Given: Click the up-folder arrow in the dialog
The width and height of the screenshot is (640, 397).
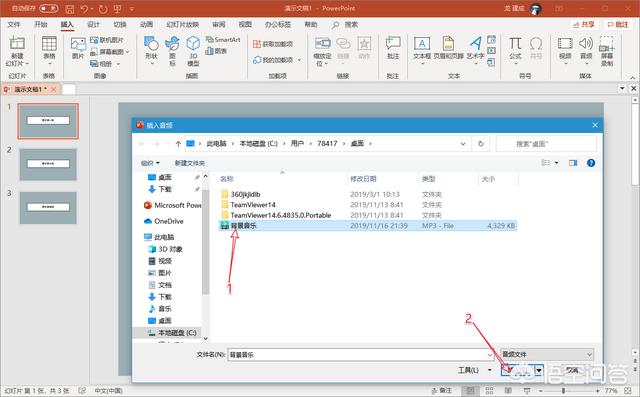Looking at the screenshot, I should (x=178, y=144).
